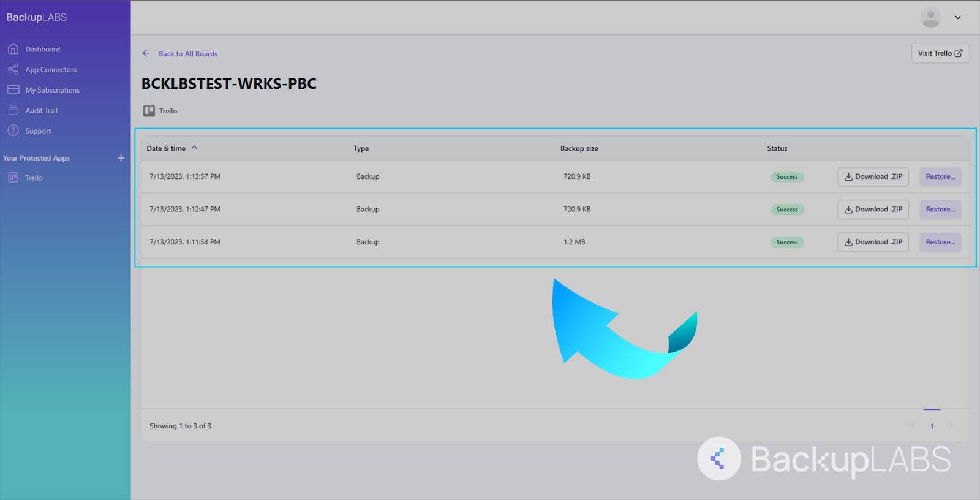
Task: Open the Support page
Action: 38,131
